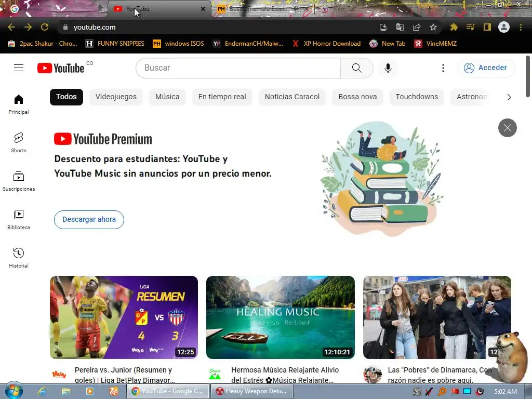Open Chrome profile avatar

pos(504,27)
